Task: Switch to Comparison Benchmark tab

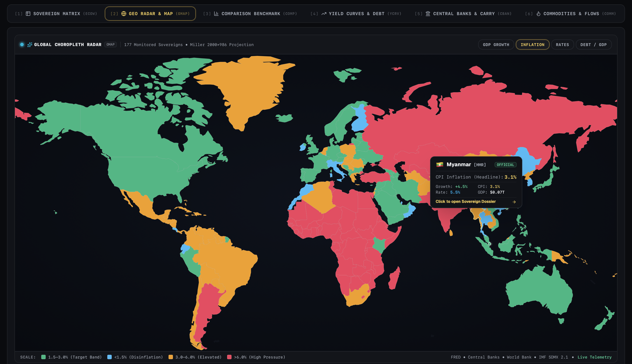Action: (x=250, y=14)
